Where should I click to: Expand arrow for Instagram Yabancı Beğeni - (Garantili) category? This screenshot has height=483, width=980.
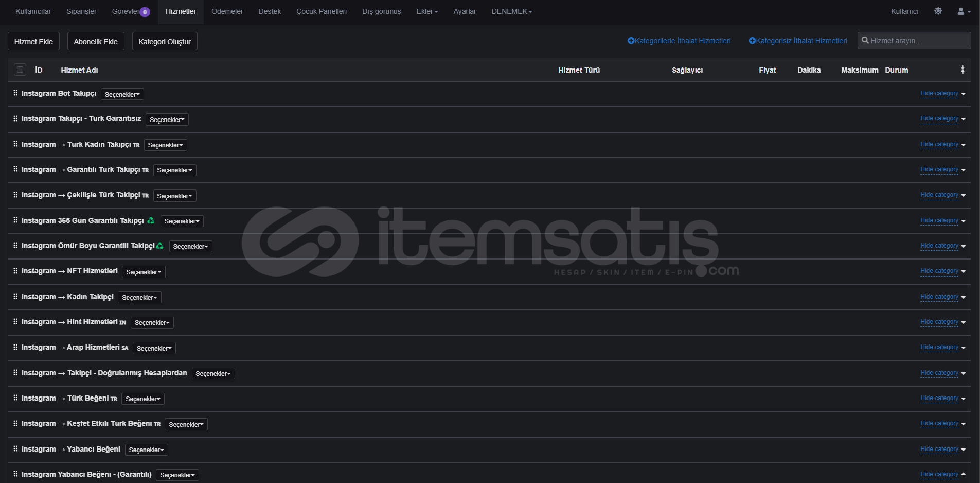964,474
